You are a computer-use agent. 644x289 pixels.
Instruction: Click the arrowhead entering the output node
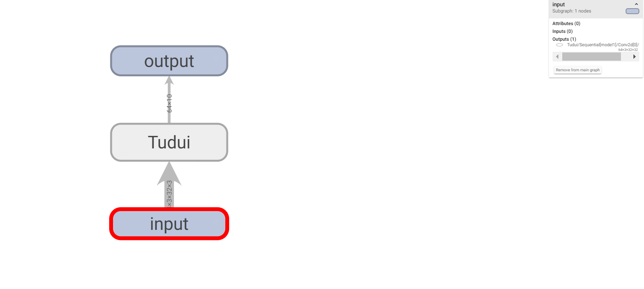point(169,80)
